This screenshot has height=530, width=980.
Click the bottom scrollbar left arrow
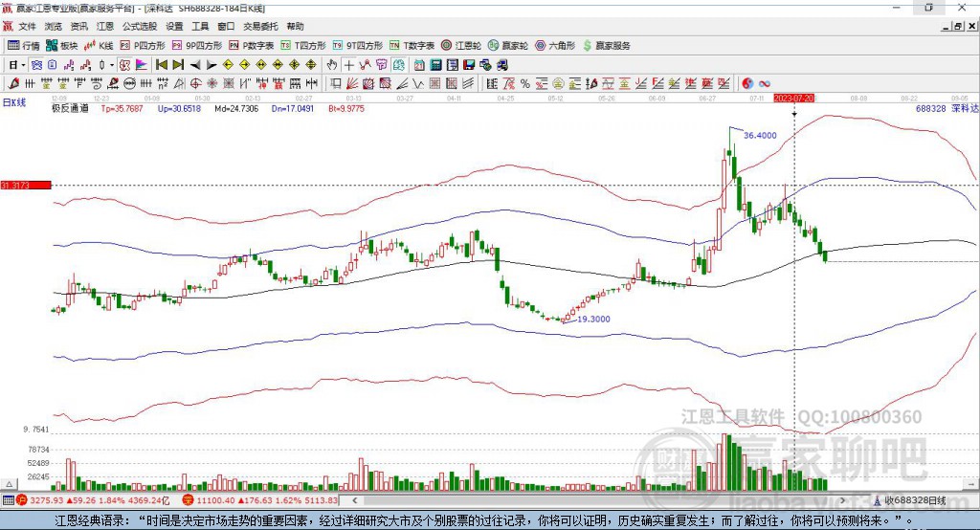(354, 500)
